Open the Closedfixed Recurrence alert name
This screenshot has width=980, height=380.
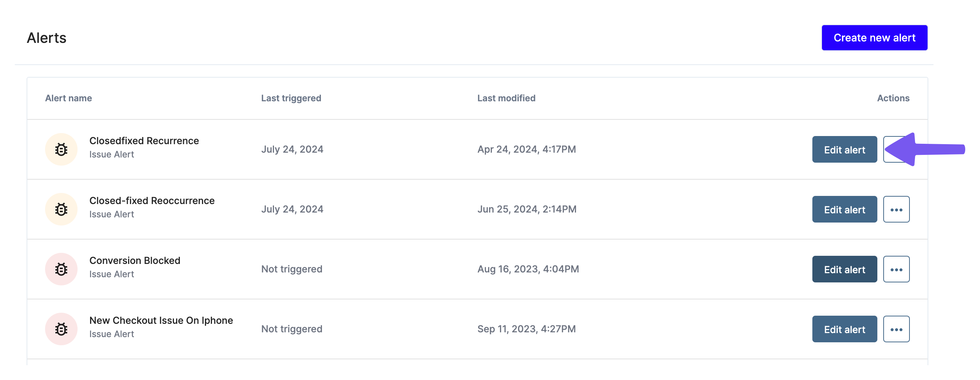click(144, 141)
